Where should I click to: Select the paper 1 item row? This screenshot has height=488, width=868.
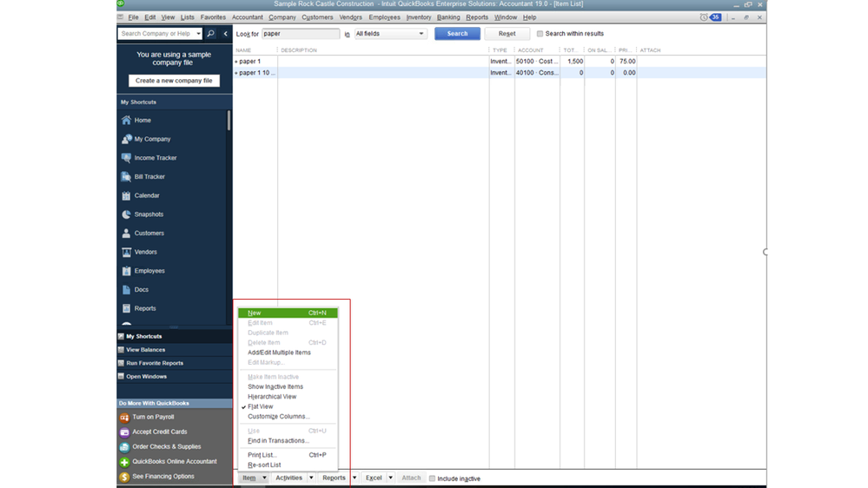tap(500, 62)
